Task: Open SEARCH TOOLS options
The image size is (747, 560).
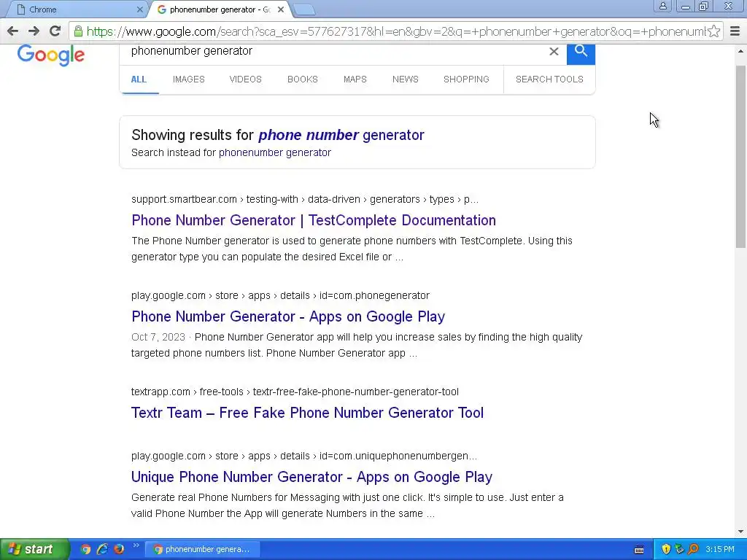Action: (x=549, y=79)
